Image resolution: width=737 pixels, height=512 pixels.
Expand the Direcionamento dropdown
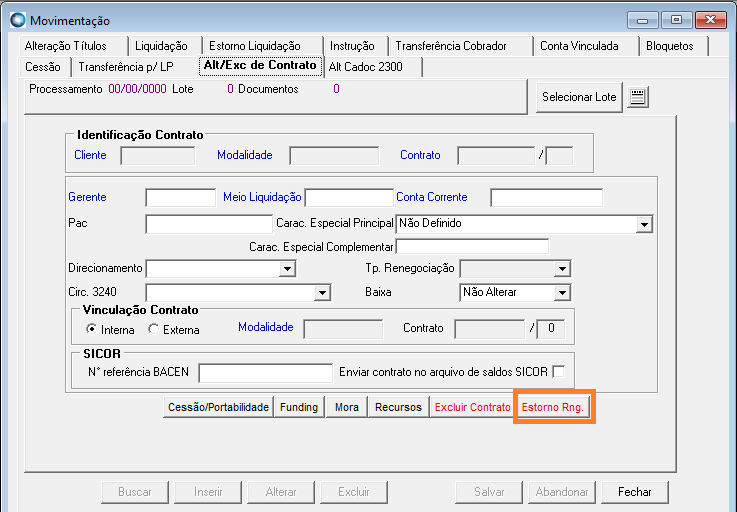(287, 269)
